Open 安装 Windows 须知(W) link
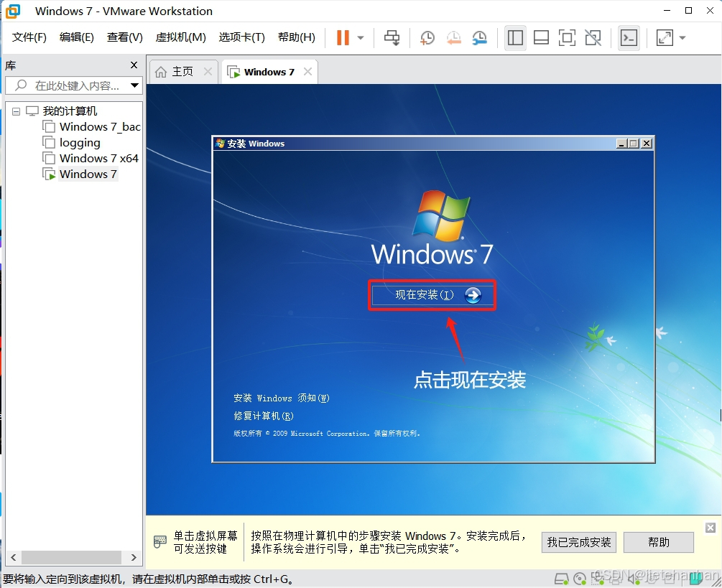722x588 pixels. [282, 398]
